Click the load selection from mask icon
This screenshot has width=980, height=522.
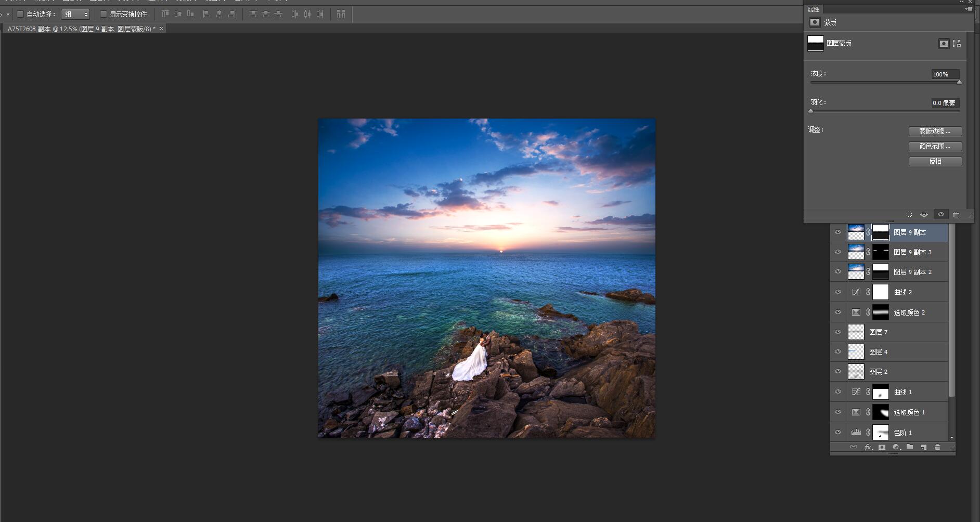pyautogui.click(x=909, y=214)
